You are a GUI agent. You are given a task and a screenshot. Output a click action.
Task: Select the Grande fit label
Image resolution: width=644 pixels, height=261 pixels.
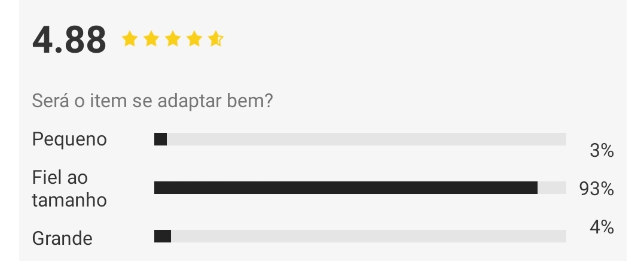(62, 238)
